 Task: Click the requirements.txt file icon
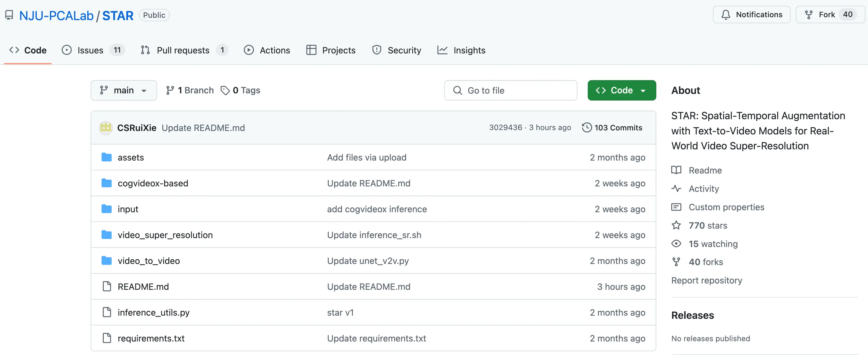[107, 338]
